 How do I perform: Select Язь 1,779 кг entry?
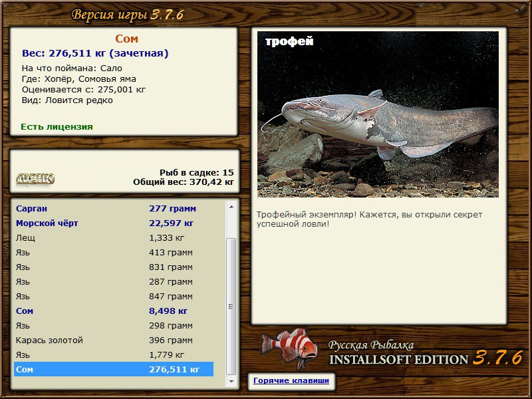114,354
